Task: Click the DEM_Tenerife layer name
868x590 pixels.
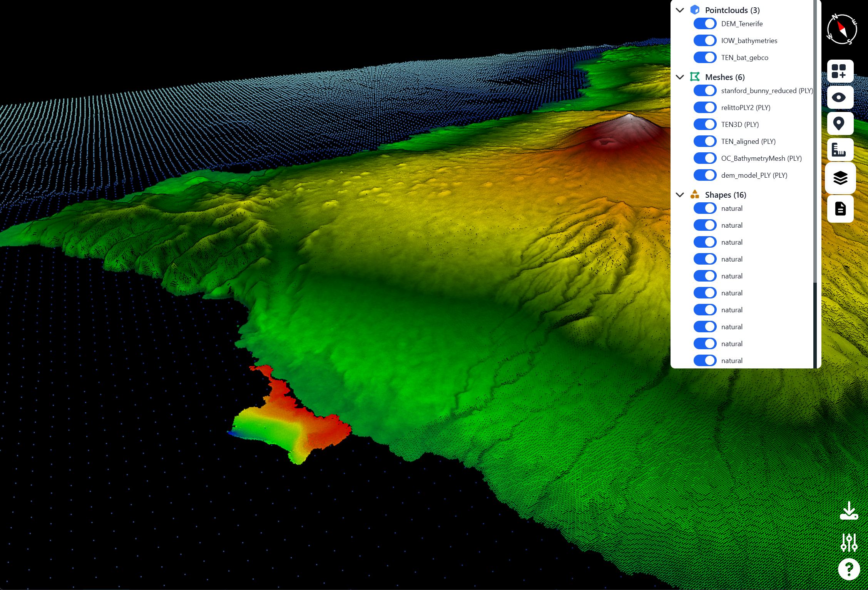Action: tap(742, 24)
